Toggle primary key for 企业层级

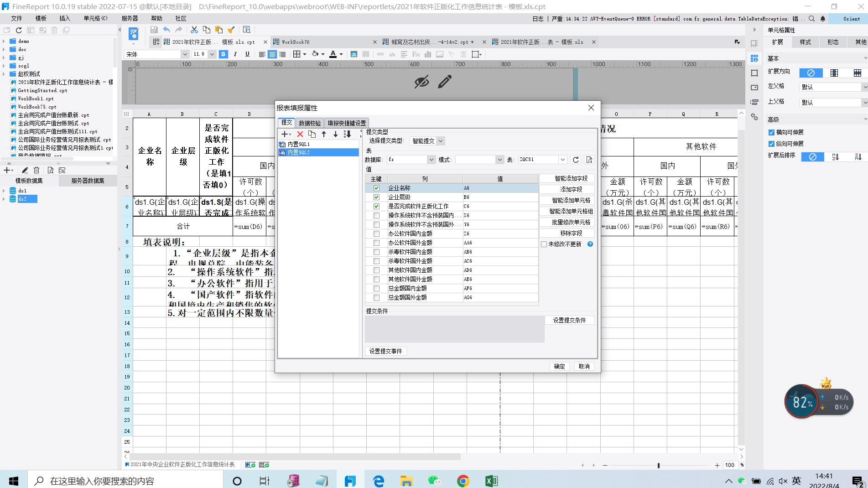[x=376, y=197]
